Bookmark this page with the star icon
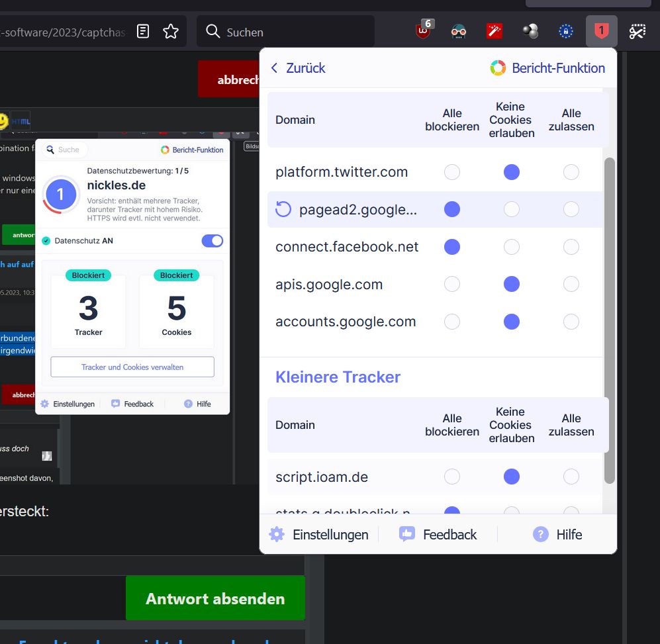660x644 pixels. (171, 31)
